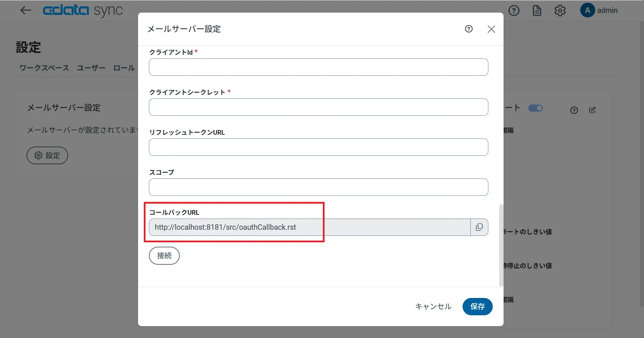644x338 pixels.
Task: Copy the callback URL to clipboard
Action: point(479,227)
